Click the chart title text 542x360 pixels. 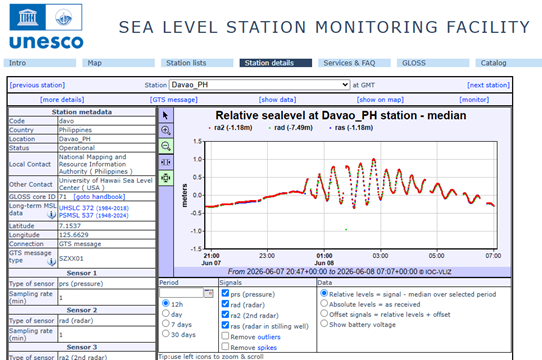pyautogui.click(x=341, y=115)
